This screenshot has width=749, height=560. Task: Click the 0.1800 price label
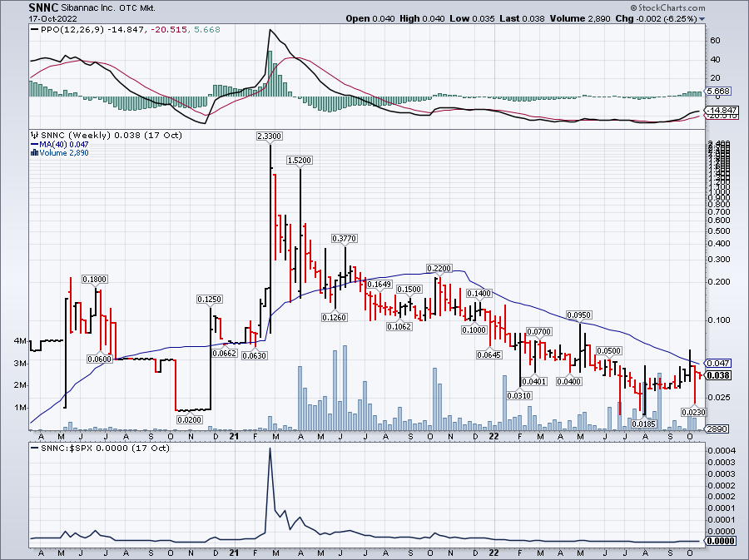point(95,280)
